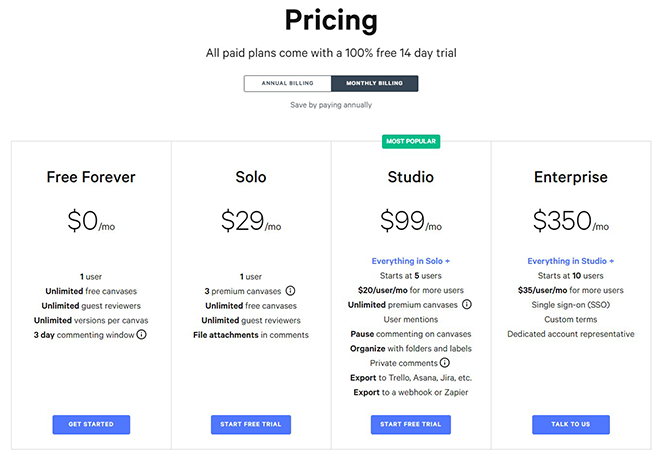This screenshot has height=452, width=660.
Task: Open the info icon next to Unlimited premium canvases
Action: (467, 304)
